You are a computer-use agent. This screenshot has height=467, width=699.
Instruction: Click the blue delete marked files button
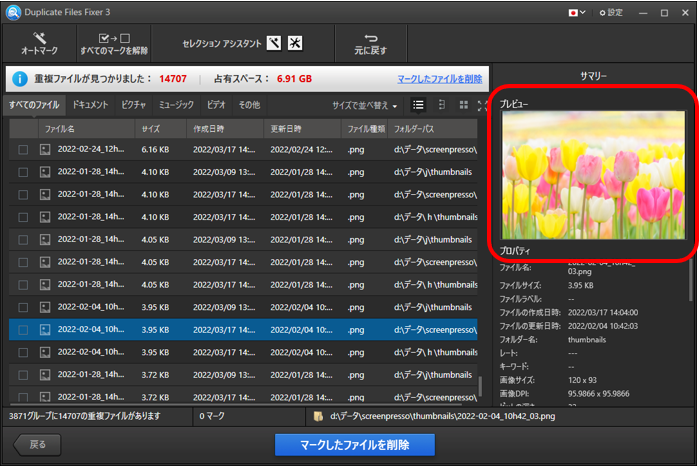354,445
